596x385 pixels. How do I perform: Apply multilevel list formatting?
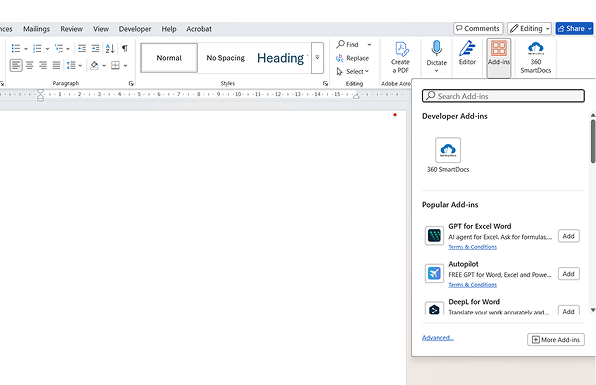click(59, 48)
